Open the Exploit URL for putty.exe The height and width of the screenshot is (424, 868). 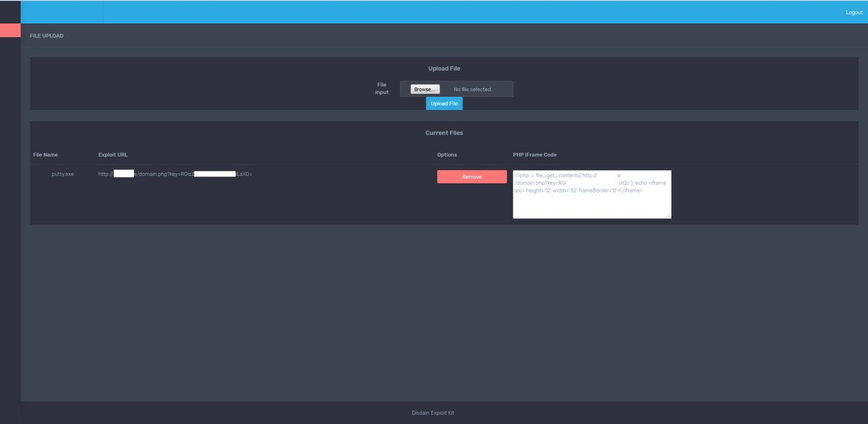(x=175, y=172)
